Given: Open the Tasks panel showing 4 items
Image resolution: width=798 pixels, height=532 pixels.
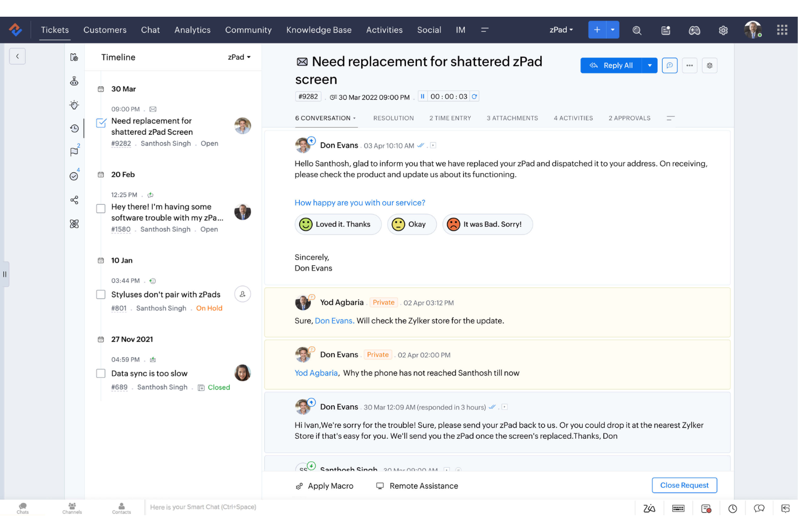Looking at the screenshot, I should 74,176.
